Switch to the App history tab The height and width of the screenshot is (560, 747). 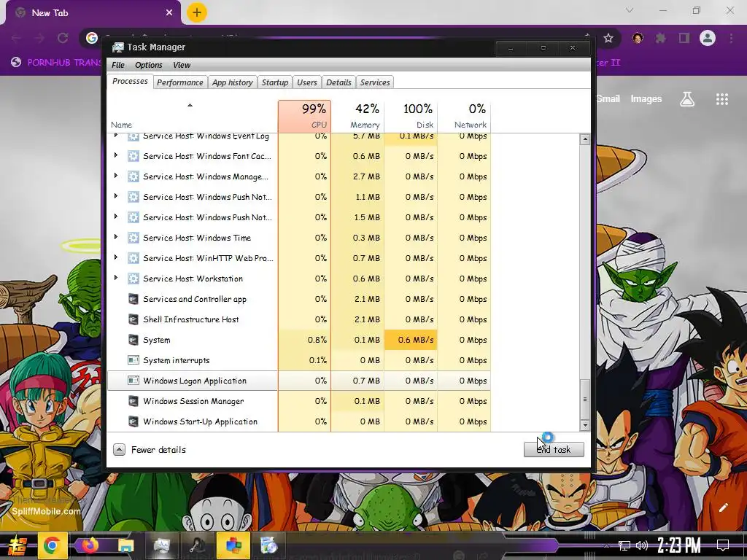click(233, 82)
